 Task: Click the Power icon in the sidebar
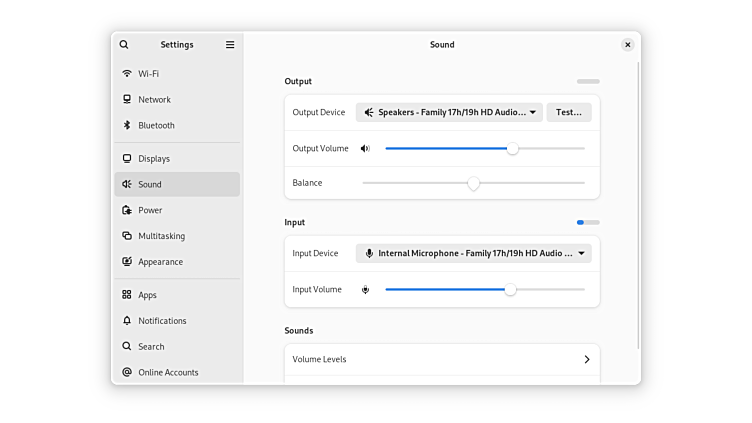point(127,211)
